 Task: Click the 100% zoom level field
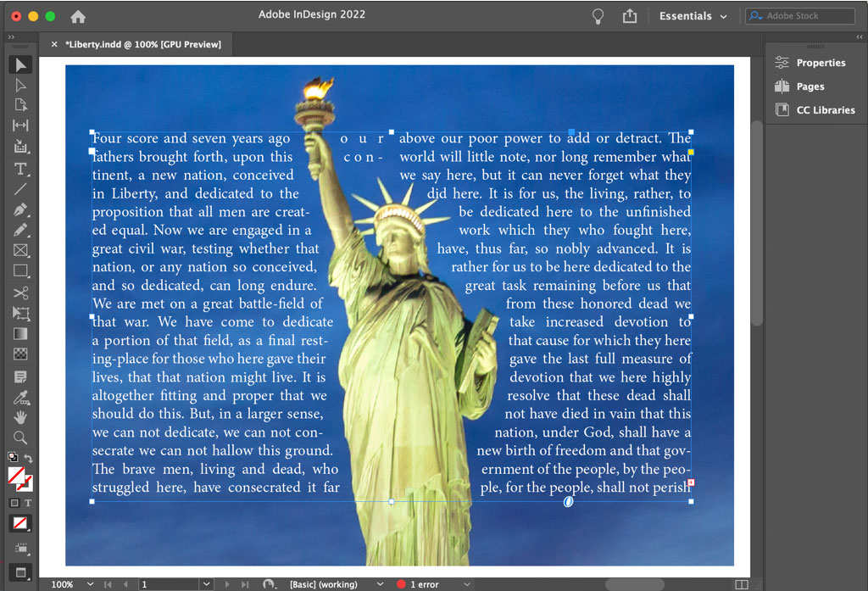point(63,584)
